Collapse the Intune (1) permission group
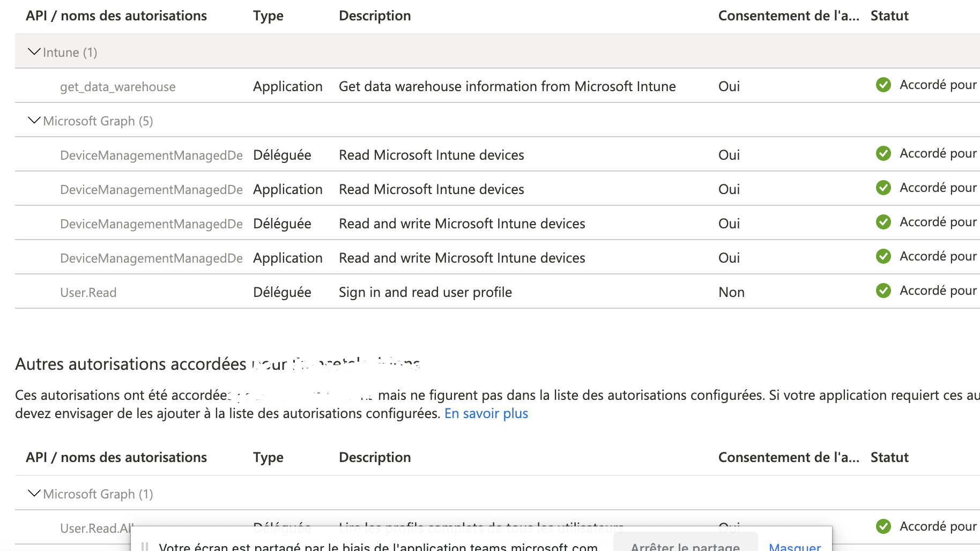The width and height of the screenshot is (980, 551). 33,51
